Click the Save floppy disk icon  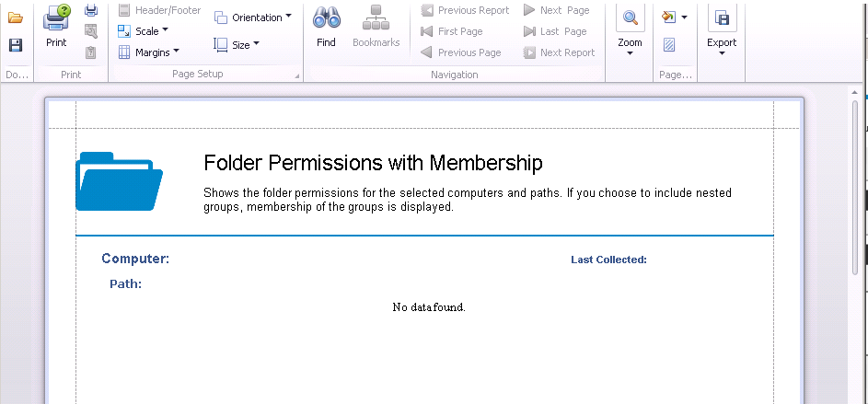[x=16, y=45]
